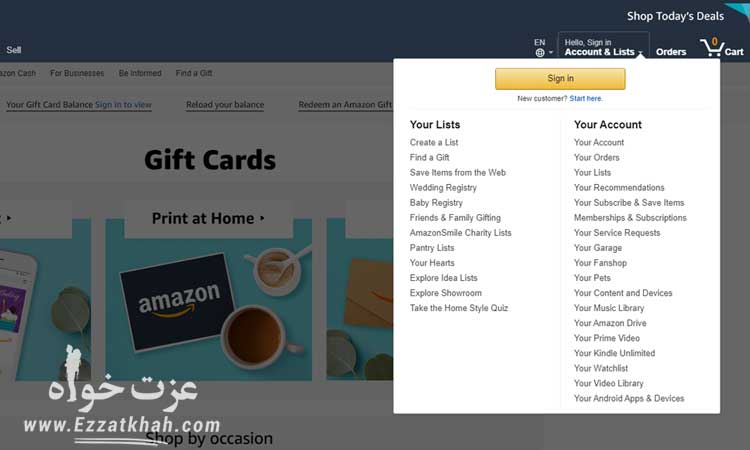Click the Reload your balance link
750x450 pixels.
pos(225,105)
